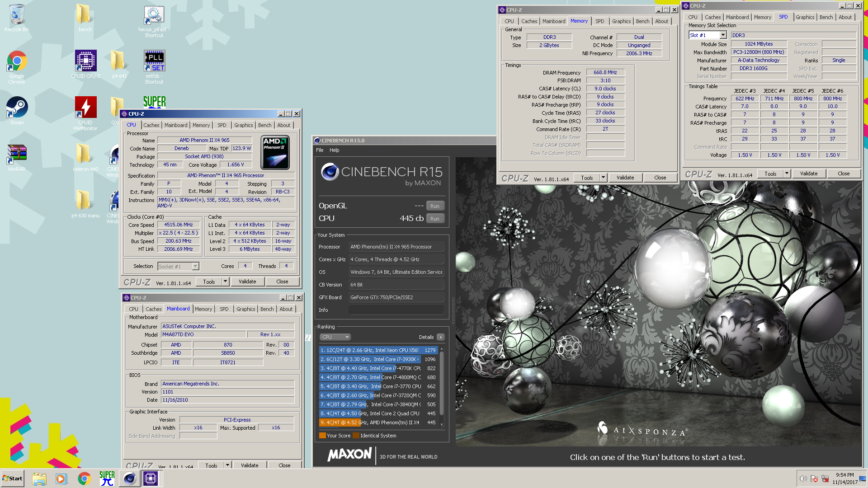Click the AMD Phenom II logo in CPU-Z
The height and width of the screenshot is (488, 868).
[x=275, y=153]
